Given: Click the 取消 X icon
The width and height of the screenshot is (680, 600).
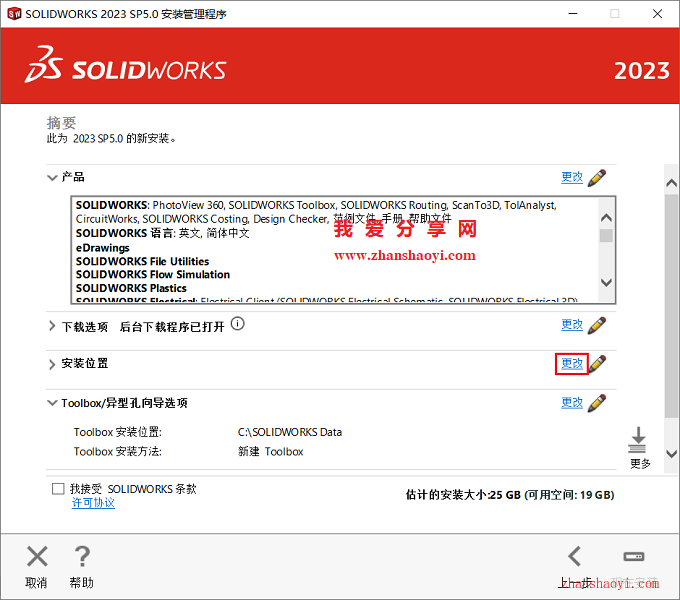Looking at the screenshot, I should (x=37, y=557).
